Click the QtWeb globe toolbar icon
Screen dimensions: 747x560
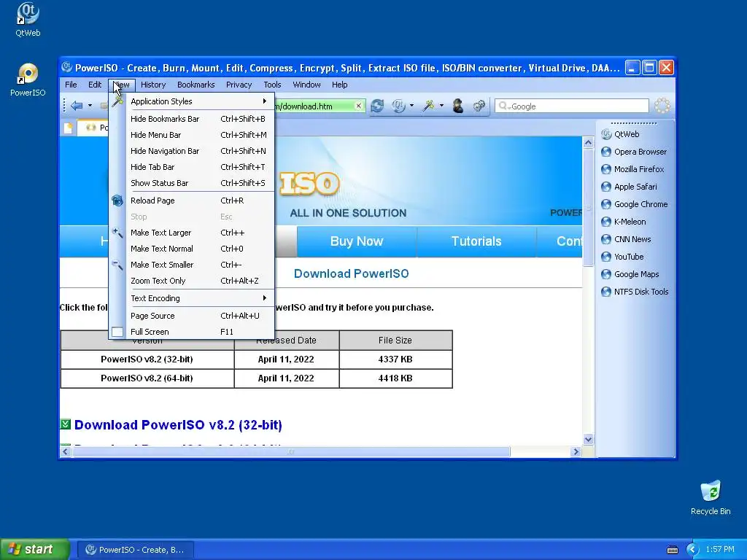[x=398, y=106]
